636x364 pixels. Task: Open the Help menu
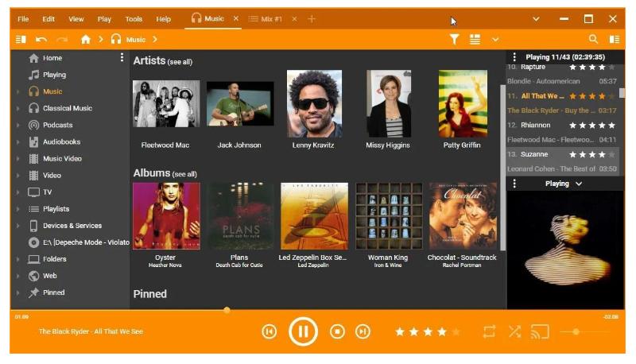[164, 19]
